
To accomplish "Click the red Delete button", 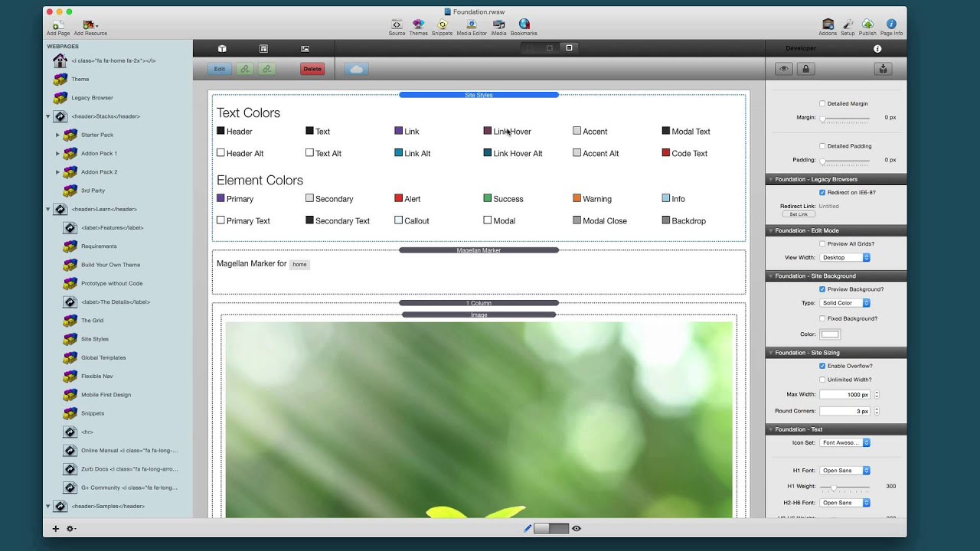I will click(x=312, y=69).
